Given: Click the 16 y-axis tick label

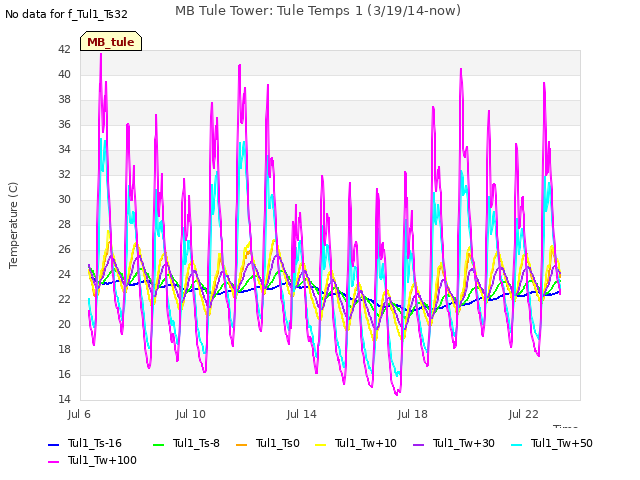Looking at the screenshot, I should [x=64, y=374].
